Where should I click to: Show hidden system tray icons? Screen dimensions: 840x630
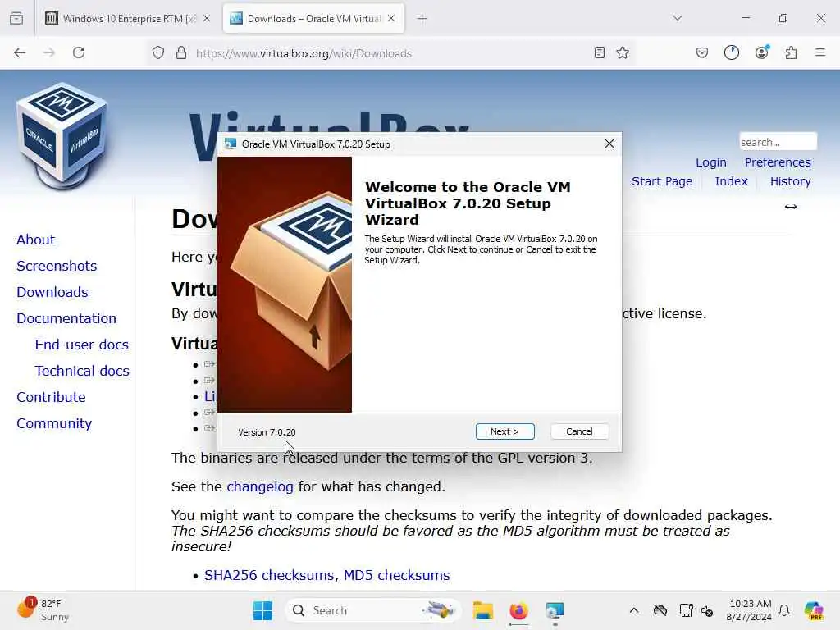click(634, 610)
